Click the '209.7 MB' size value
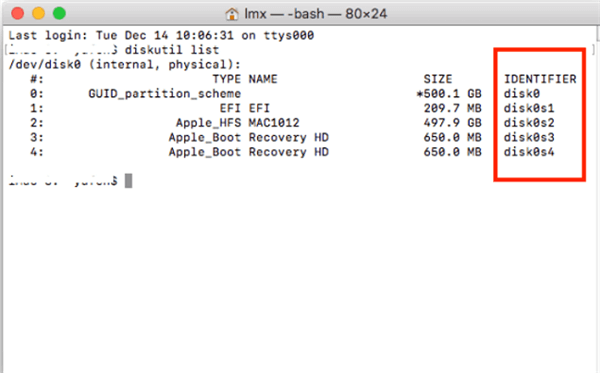The height and width of the screenshot is (373, 600). pos(452,108)
